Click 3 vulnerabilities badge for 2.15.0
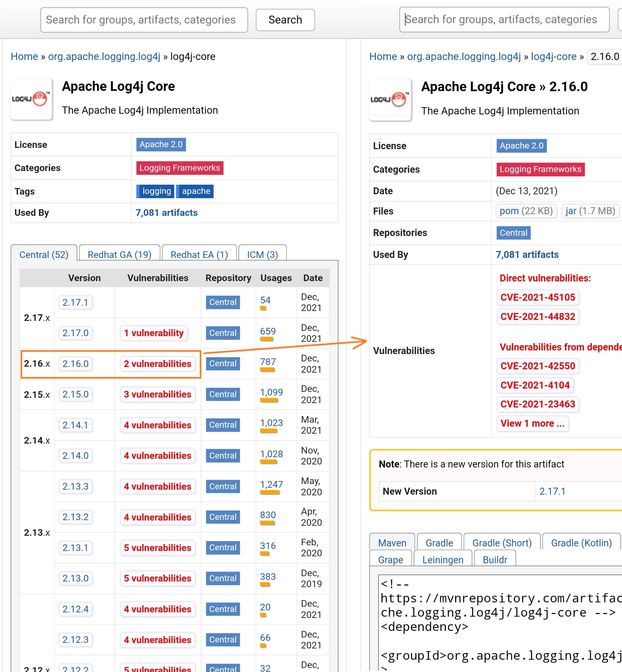This screenshot has height=672, width=622. 158,394
